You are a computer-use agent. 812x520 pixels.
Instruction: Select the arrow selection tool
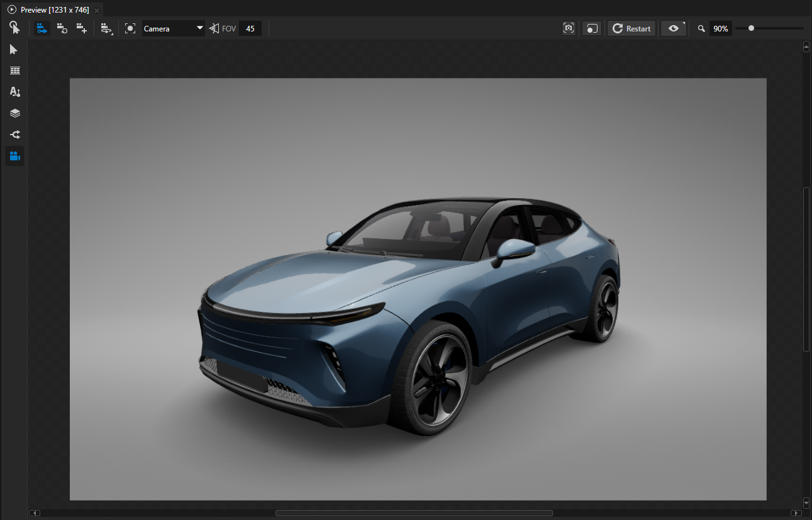tap(14, 49)
